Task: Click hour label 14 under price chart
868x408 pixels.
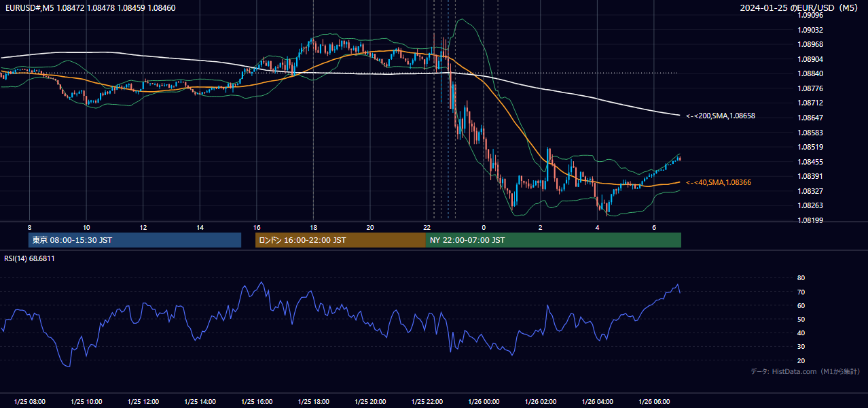Action: [x=200, y=227]
